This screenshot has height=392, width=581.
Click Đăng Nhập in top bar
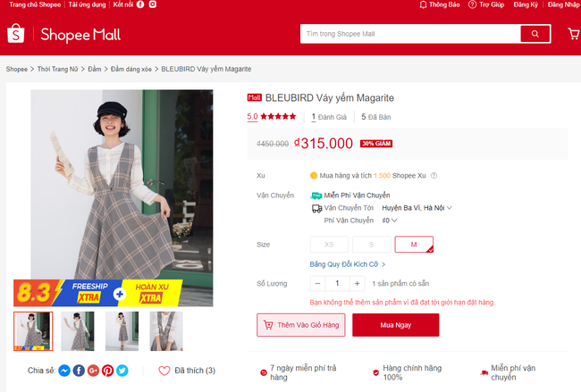(x=564, y=4)
